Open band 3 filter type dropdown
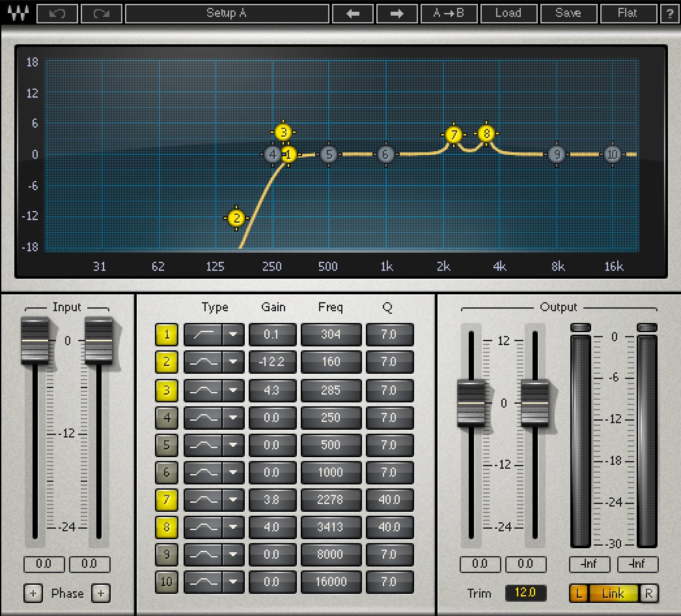 click(233, 390)
